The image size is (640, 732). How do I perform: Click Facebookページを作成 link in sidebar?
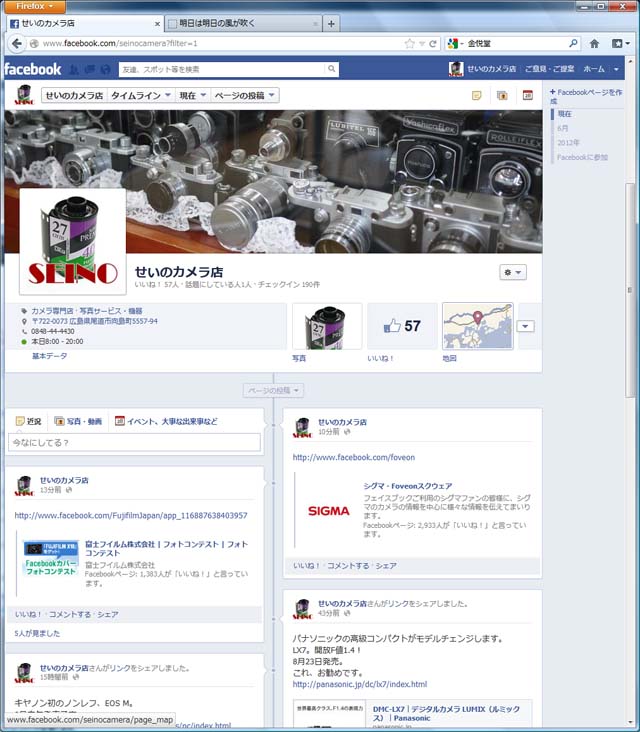tap(585, 96)
